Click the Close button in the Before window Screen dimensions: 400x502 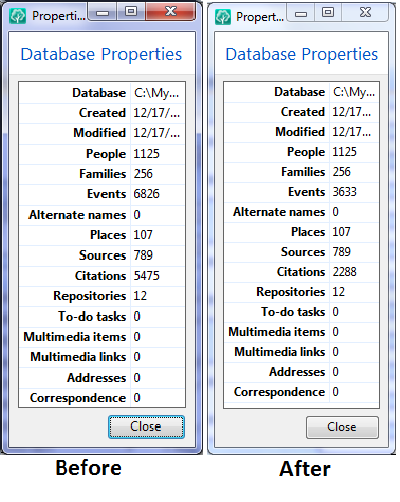(146, 427)
